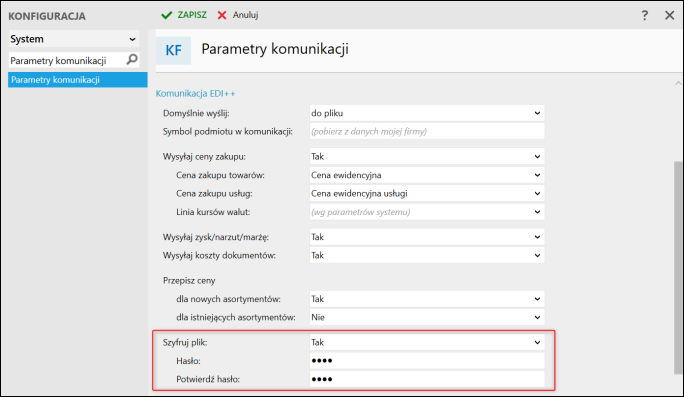
Task: Open the Szyfruj plik dropdown
Action: tap(427, 342)
